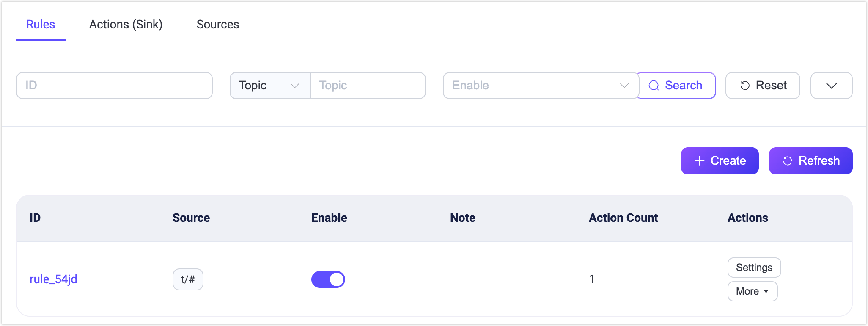Screen dimensions: 868x326
Task: Click the Topic text input field
Action: pyautogui.click(x=368, y=86)
